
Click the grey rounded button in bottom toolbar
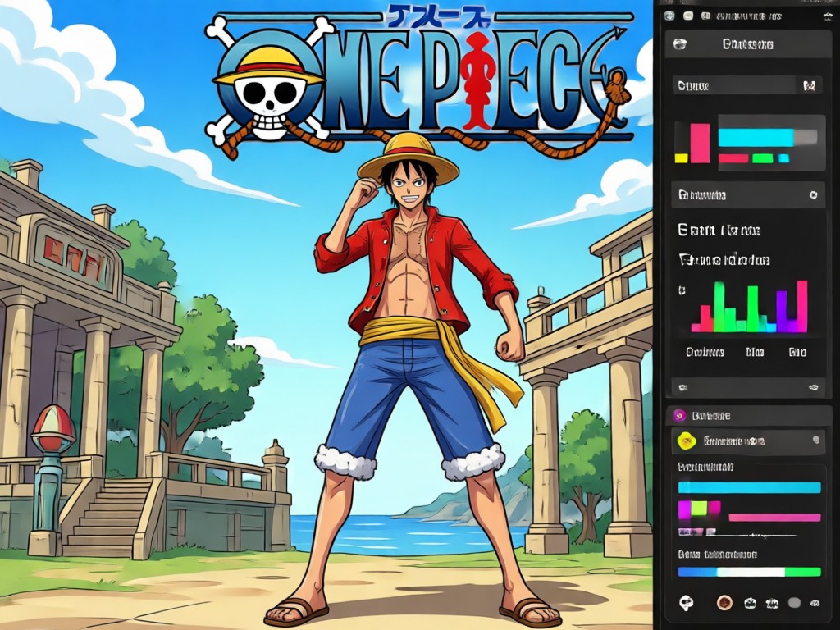(794, 603)
